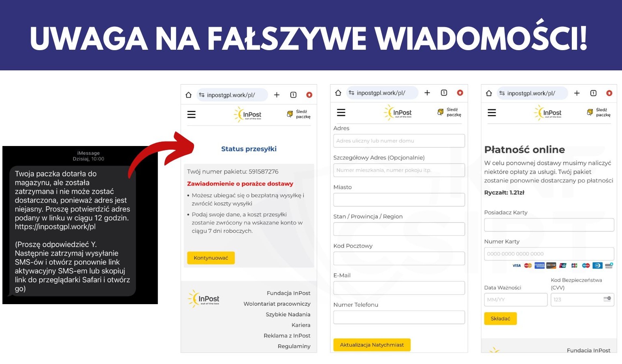Tap home icon in the Płatność online browser
The height and width of the screenshot is (364, 622).
click(x=489, y=93)
